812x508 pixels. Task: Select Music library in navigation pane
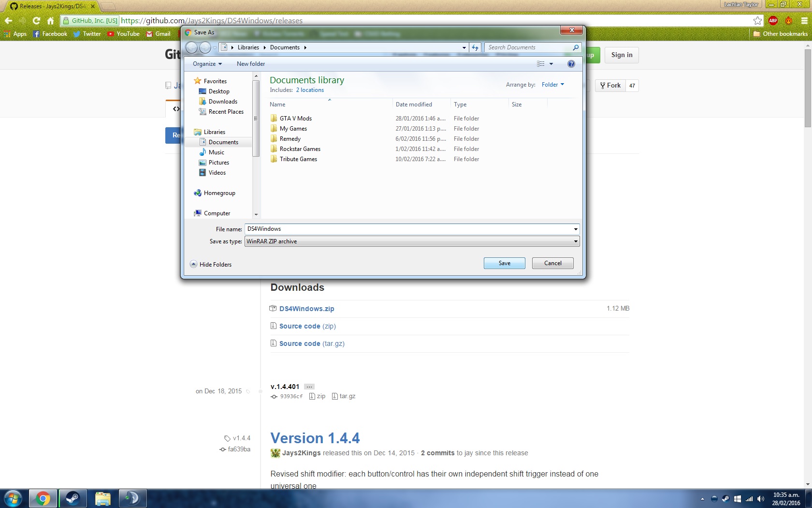212,152
